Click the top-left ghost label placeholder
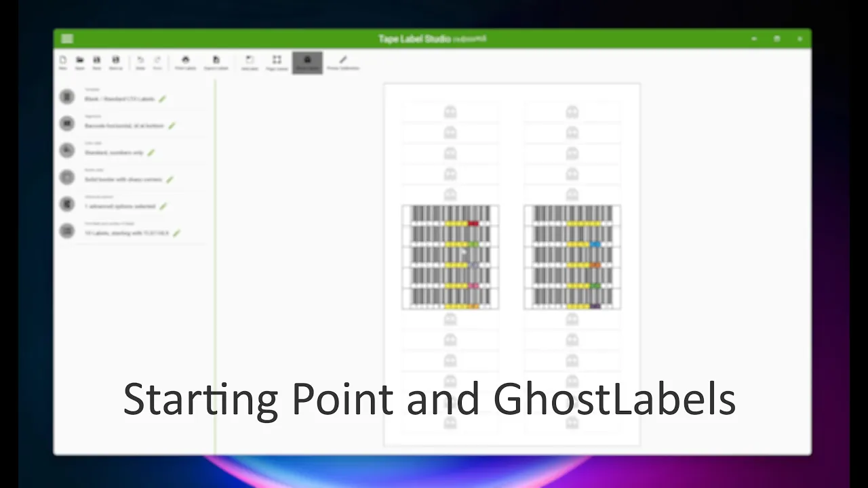 point(450,113)
